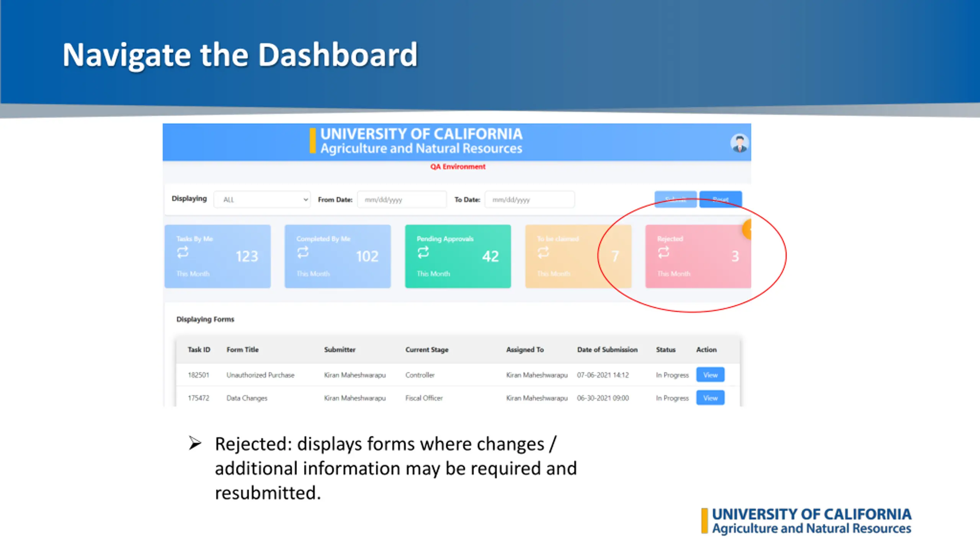This screenshot has height=551, width=980.
Task: Click refresh icon on Rejected card
Action: [x=663, y=252]
